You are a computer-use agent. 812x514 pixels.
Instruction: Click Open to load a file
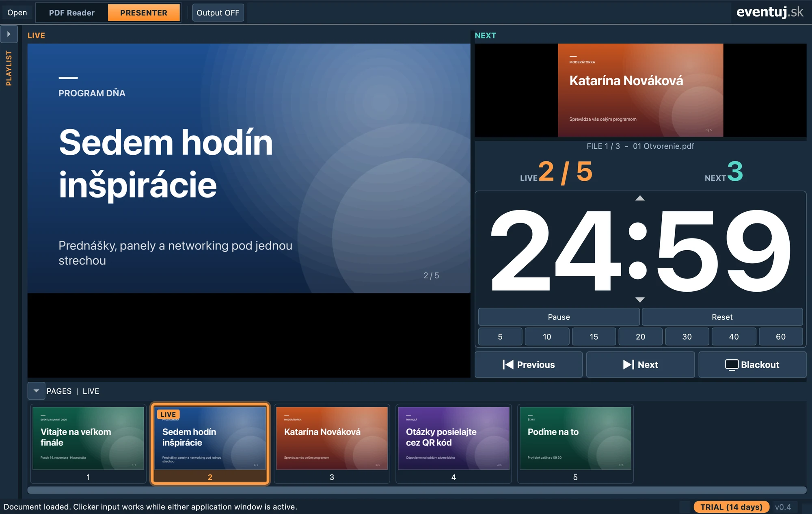(x=17, y=13)
